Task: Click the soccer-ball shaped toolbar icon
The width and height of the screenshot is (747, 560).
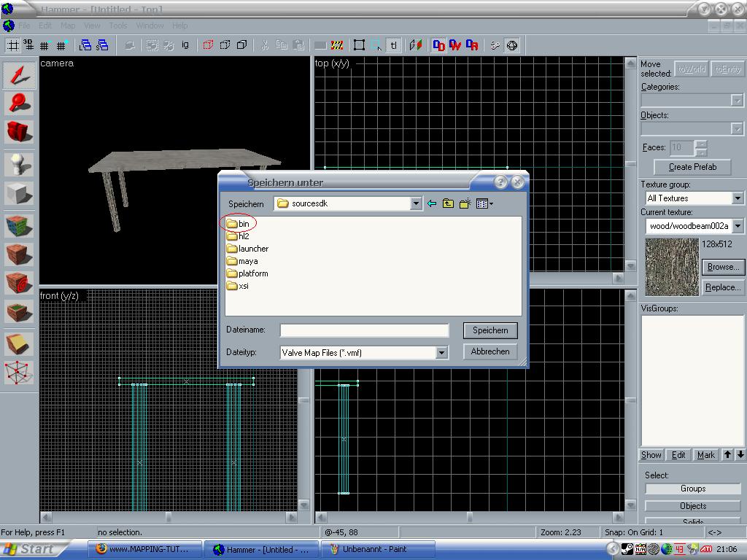Action: (512, 45)
